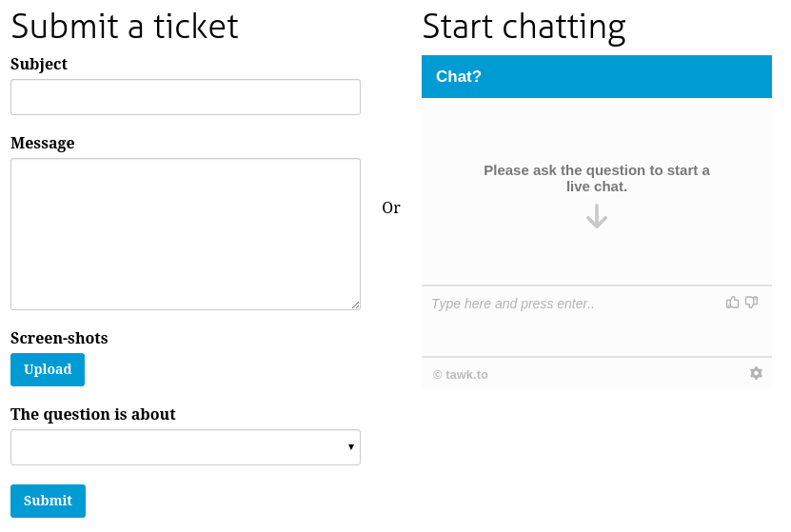Viewport: 791px width, 532px height.
Task: Click the 'Start chatting' heading
Action: (x=524, y=28)
